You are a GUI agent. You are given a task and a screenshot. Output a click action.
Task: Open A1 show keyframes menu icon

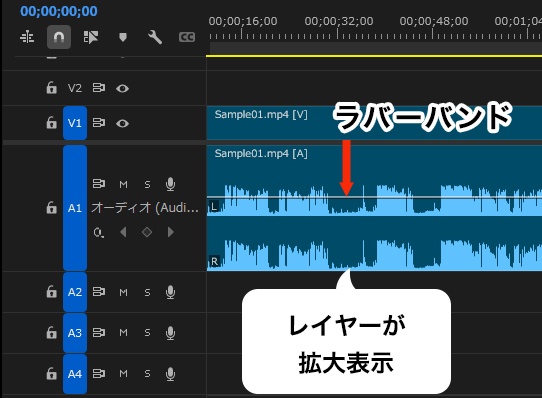99,232
